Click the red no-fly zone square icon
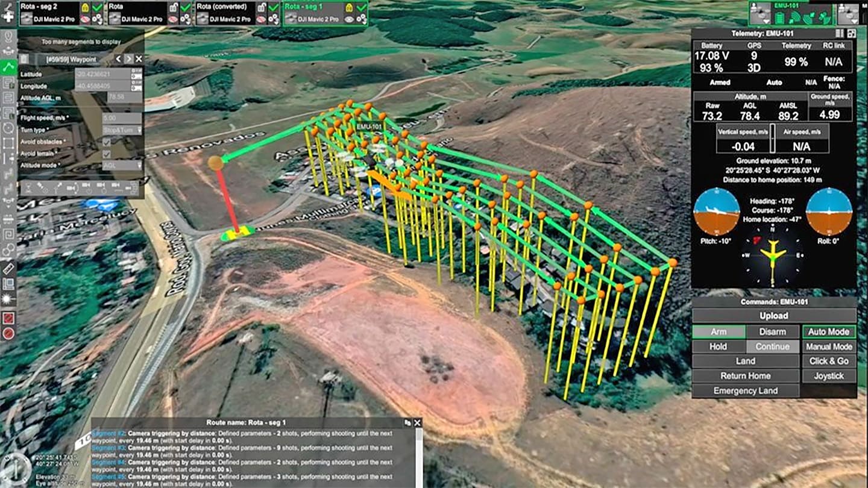 (x=8, y=318)
